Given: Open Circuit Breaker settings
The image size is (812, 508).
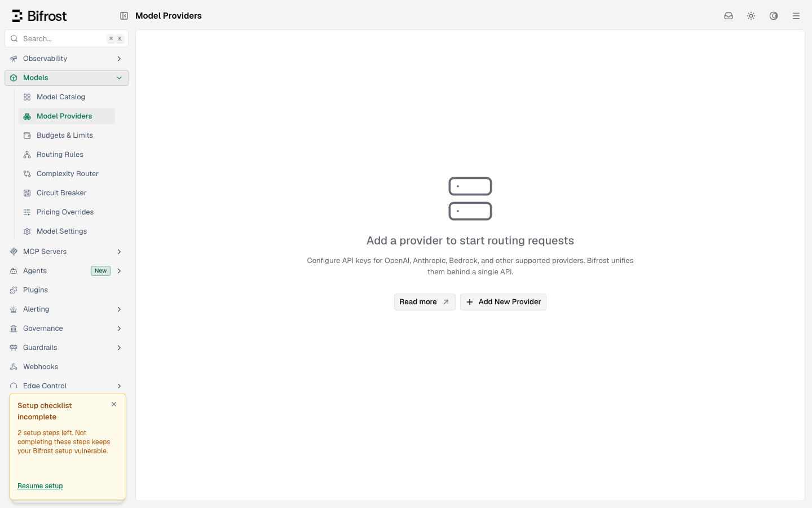Looking at the screenshot, I should pyautogui.click(x=67, y=193).
